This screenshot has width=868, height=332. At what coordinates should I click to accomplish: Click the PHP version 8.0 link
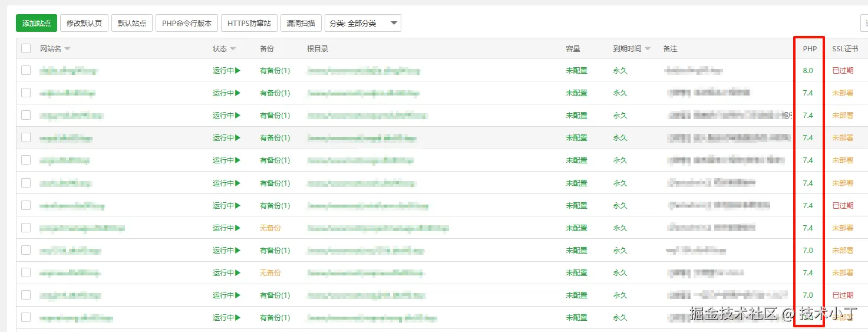coord(807,71)
